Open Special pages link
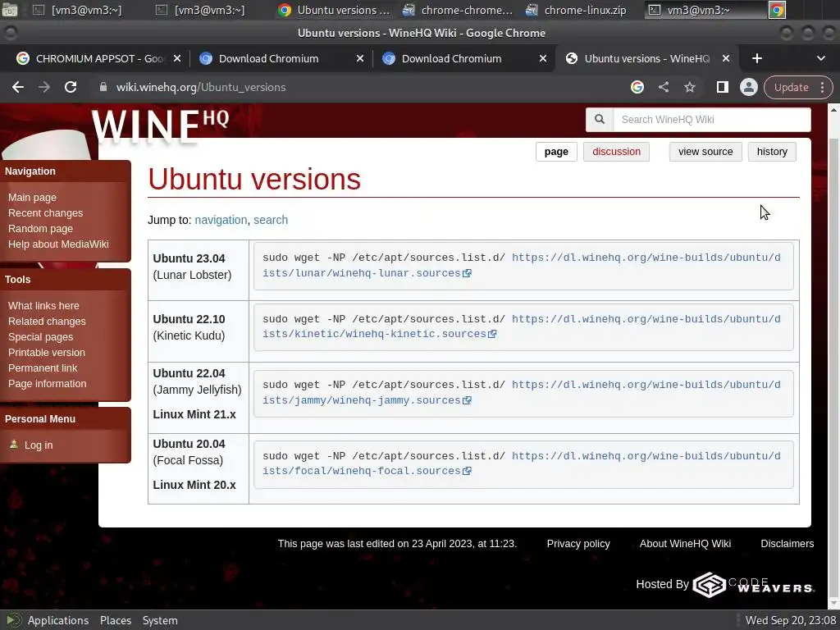This screenshot has height=630, width=840. [x=40, y=337]
